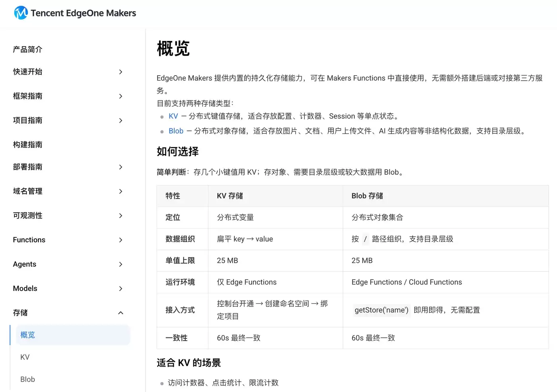Screen dimensions: 557x392
Task: Select 部署指南 in the sidebar
Action: pos(27,167)
